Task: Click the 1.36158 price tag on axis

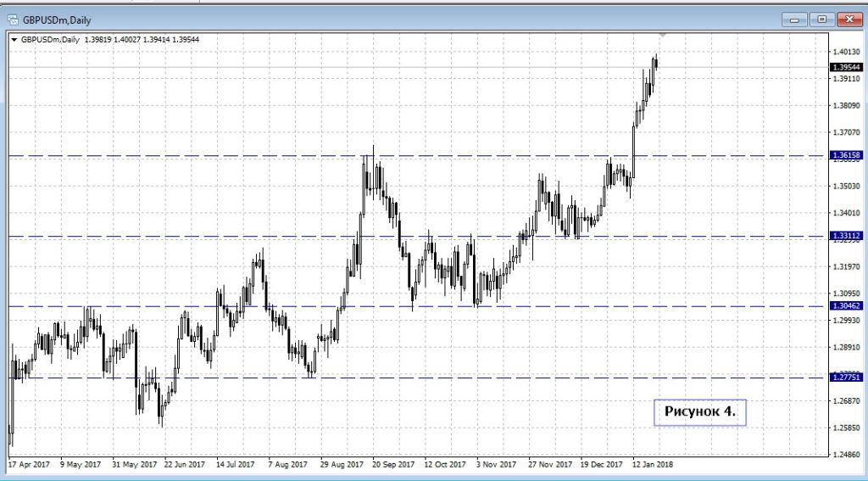Action: click(848, 155)
